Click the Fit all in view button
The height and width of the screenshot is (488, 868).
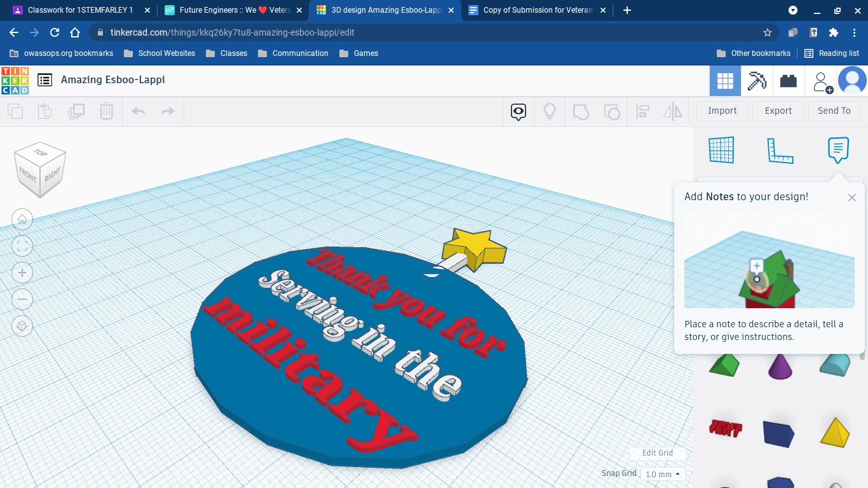(x=22, y=247)
